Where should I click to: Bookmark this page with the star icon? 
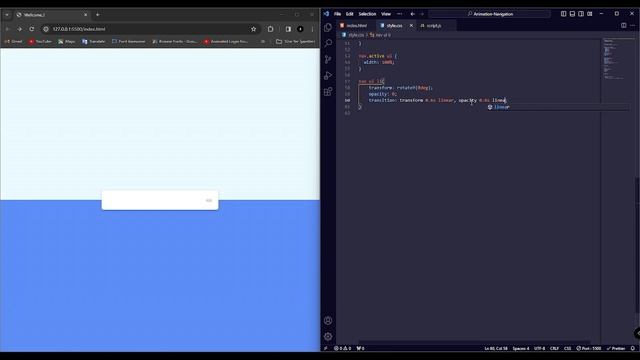click(x=253, y=29)
